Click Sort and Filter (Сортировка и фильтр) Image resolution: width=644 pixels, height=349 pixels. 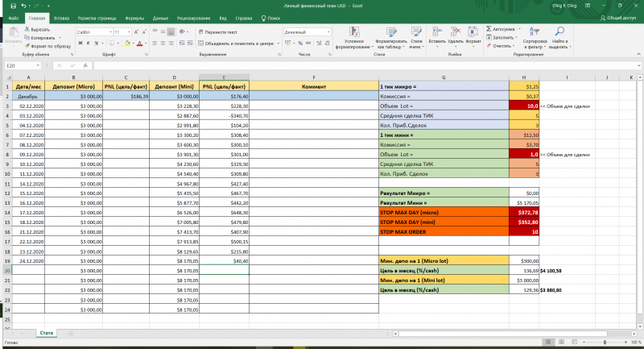[535, 33]
